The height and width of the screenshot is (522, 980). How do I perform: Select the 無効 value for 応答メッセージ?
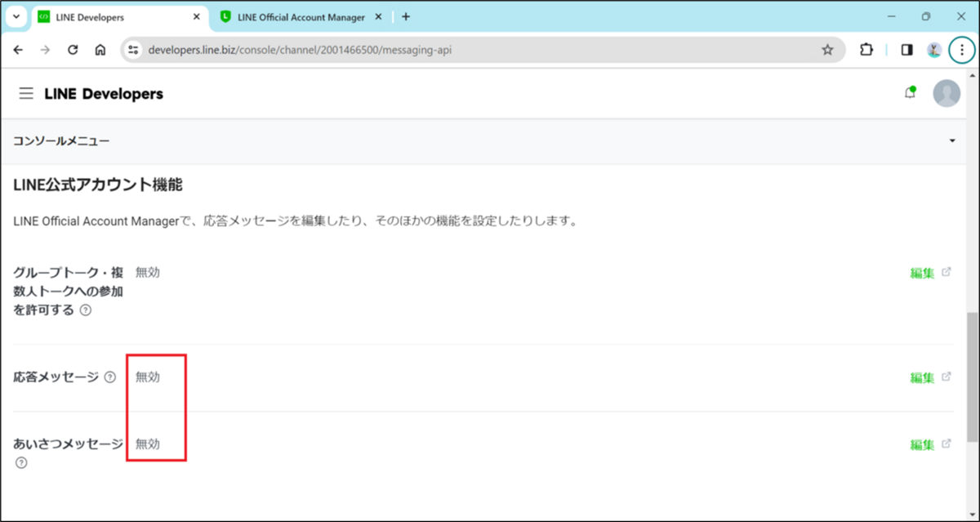pos(148,377)
